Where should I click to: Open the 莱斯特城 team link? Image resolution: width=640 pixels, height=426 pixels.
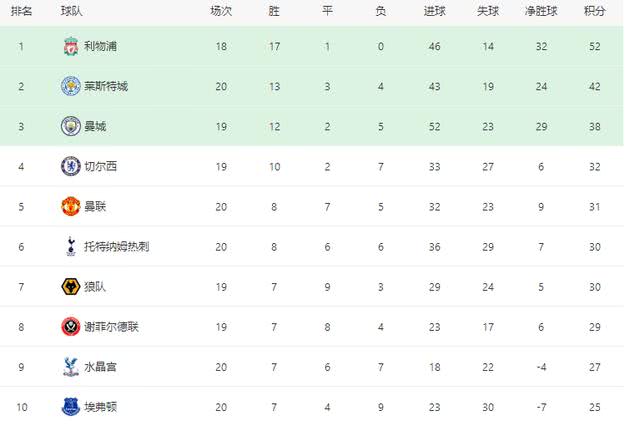106,86
